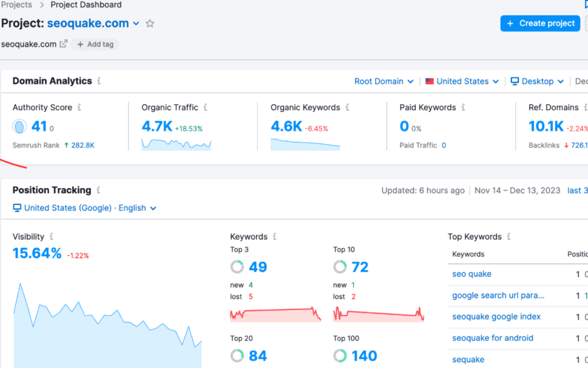The height and width of the screenshot is (368, 588).
Task: Click the Add tag button
Action: point(95,44)
